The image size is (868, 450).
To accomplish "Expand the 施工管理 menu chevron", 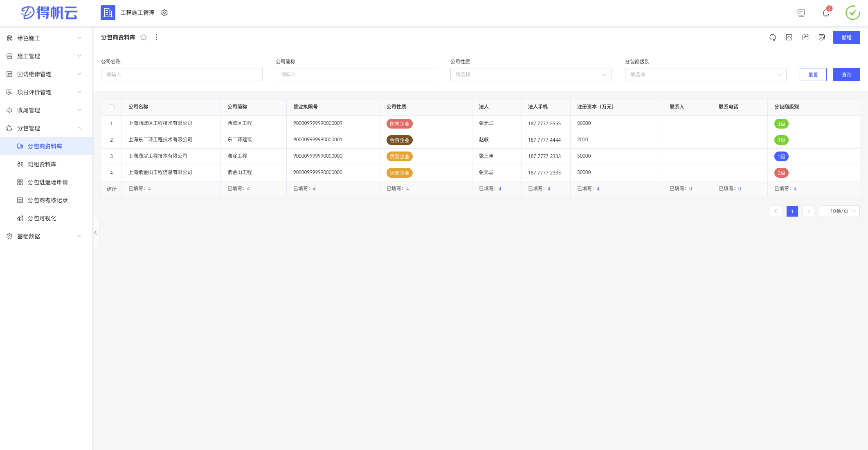I will coord(79,56).
